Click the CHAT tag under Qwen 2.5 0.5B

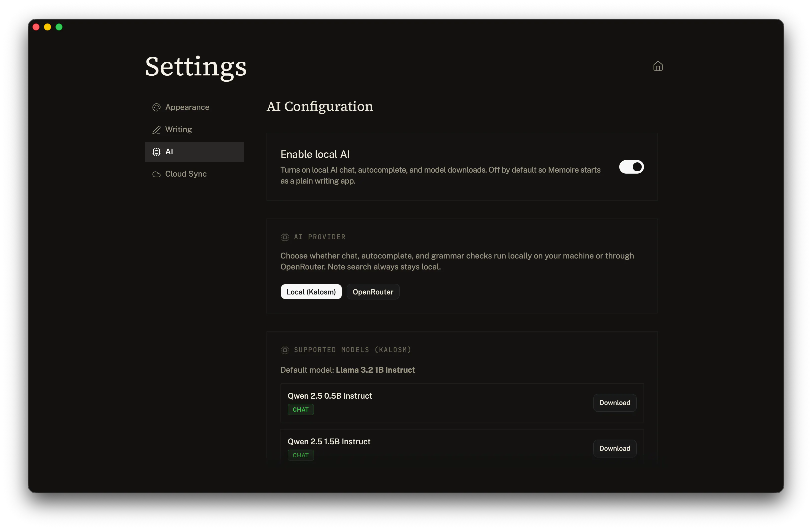pyautogui.click(x=300, y=409)
